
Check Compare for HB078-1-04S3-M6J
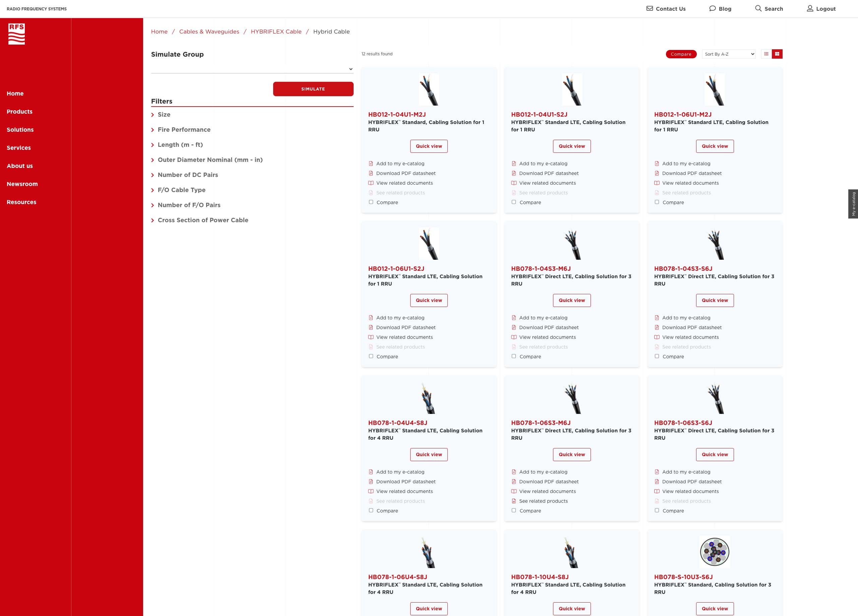tap(514, 356)
